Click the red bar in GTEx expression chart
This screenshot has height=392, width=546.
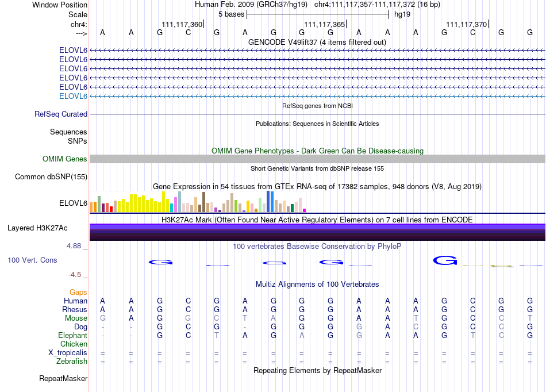[x=111, y=209]
